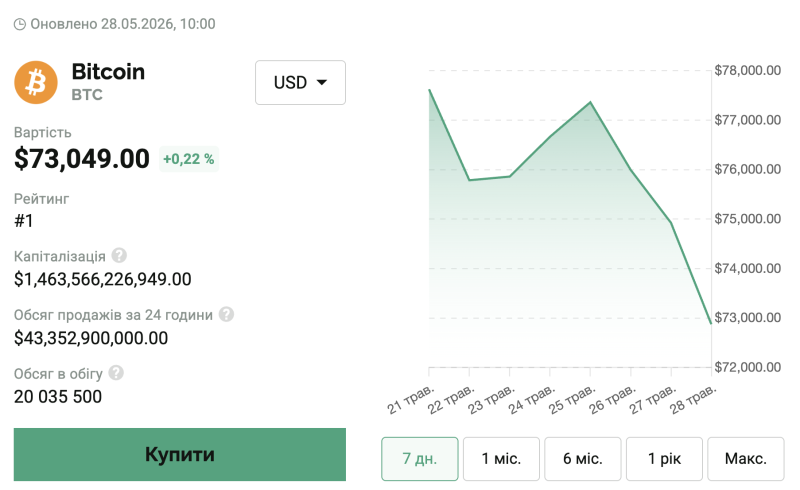Click the $75,000.00 axis label
The width and height of the screenshot is (800, 490).
coord(747,218)
